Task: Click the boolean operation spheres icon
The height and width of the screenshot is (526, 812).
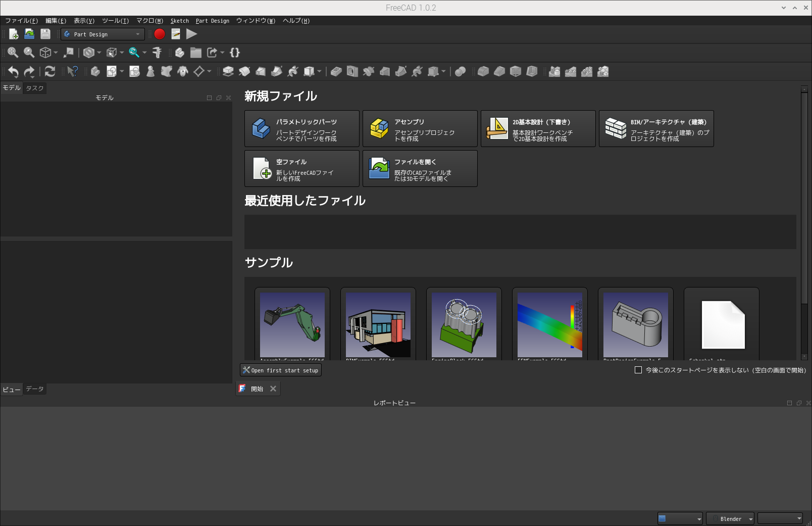Action: pos(460,72)
